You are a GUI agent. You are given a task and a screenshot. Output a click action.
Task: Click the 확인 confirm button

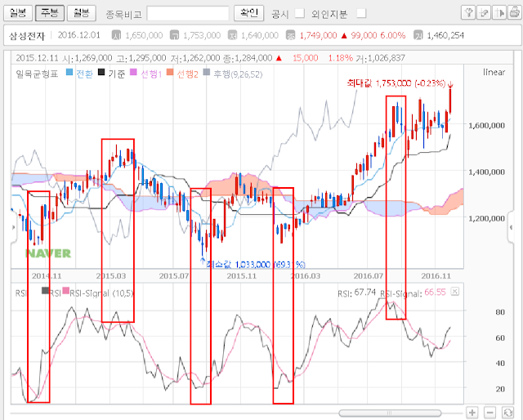coord(248,13)
